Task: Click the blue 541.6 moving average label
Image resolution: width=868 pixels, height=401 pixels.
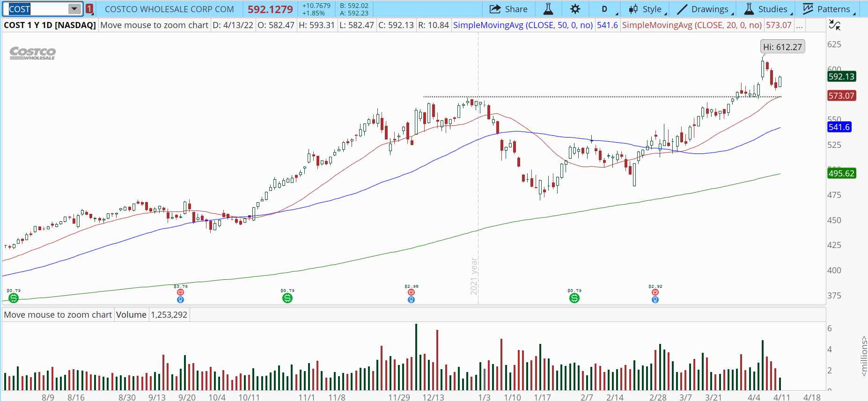Action: point(839,127)
